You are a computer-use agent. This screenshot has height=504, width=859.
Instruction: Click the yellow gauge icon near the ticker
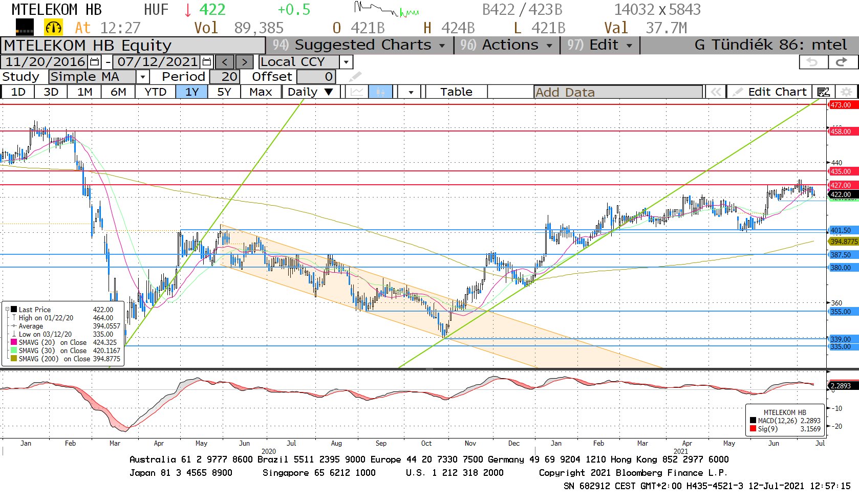[54, 27]
